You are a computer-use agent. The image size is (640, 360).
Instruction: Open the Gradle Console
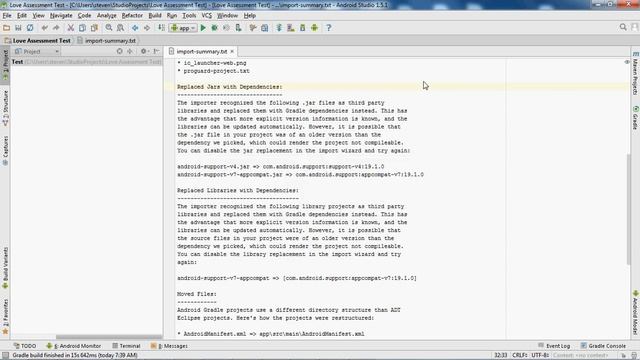click(603, 346)
